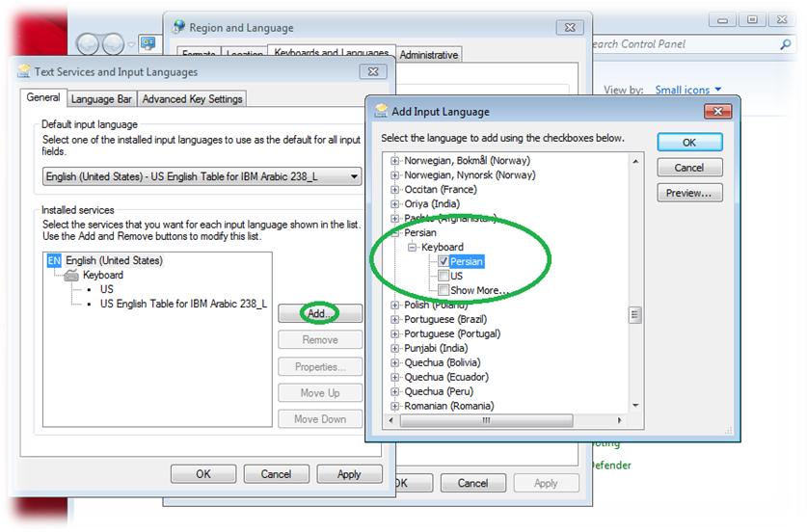Switch to the Language Bar tab

coord(101,98)
